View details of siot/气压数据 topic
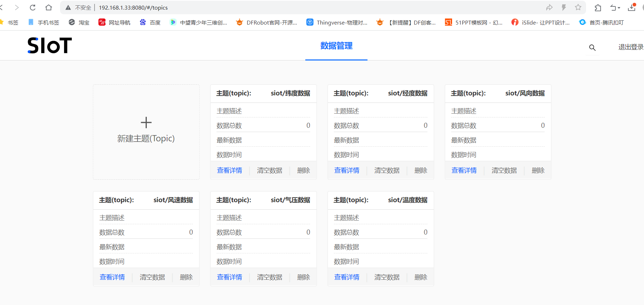644x305 pixels. click(x=230, y=277)
